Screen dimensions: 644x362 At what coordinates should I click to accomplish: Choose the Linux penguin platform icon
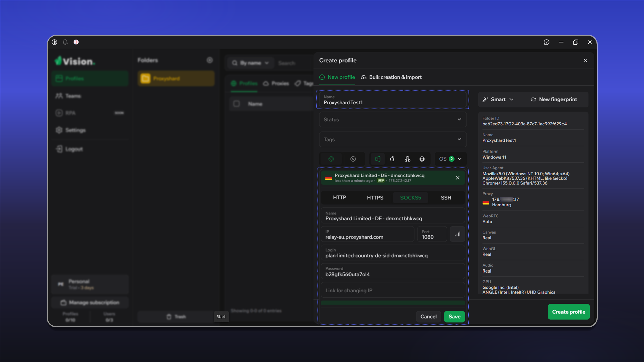pyautogui.click(x=407, y=159)
